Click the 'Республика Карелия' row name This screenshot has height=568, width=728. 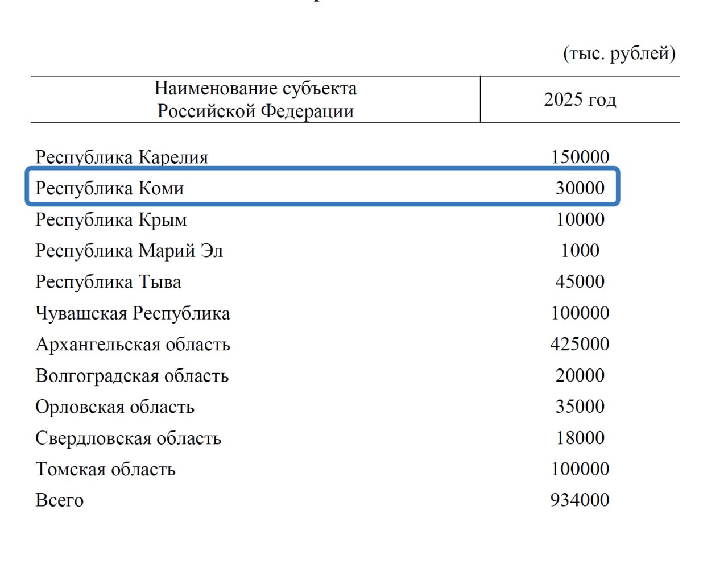tap(122, 157)
